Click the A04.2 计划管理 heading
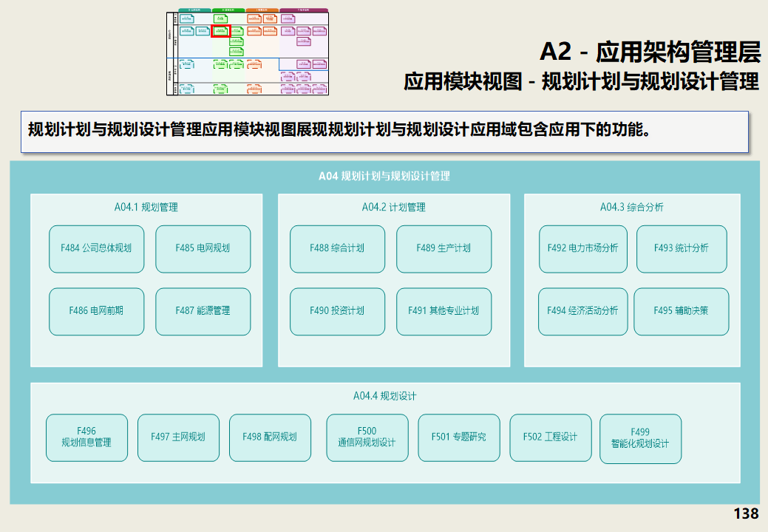 394,208
